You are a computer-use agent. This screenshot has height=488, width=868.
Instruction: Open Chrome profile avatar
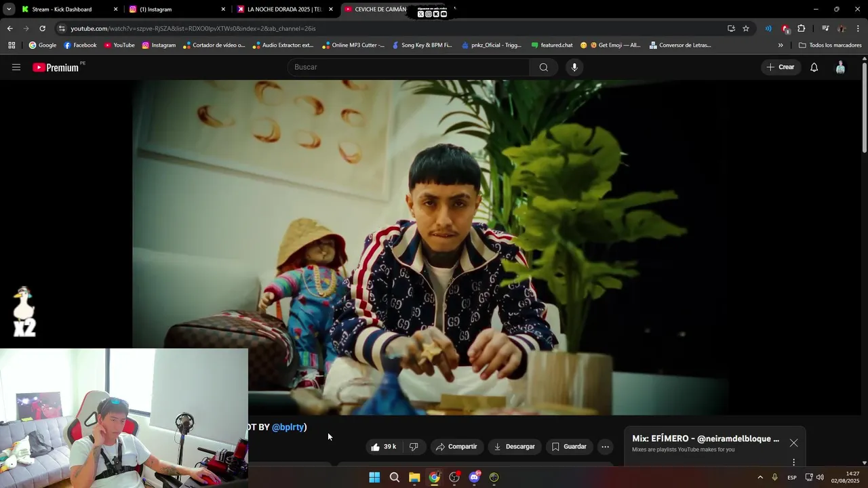tap(842, 28)
